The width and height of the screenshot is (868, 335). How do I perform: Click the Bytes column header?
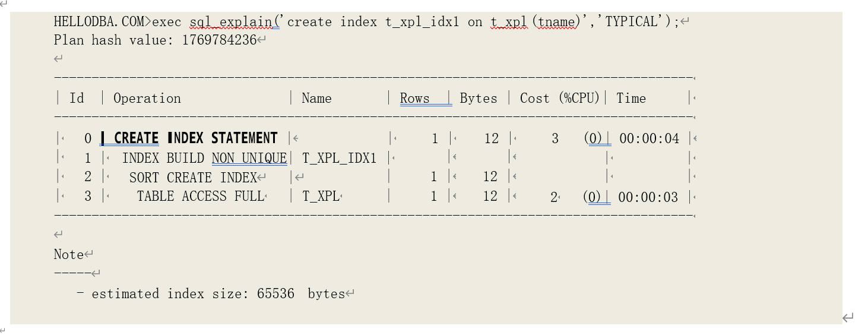tap(479, 99)
